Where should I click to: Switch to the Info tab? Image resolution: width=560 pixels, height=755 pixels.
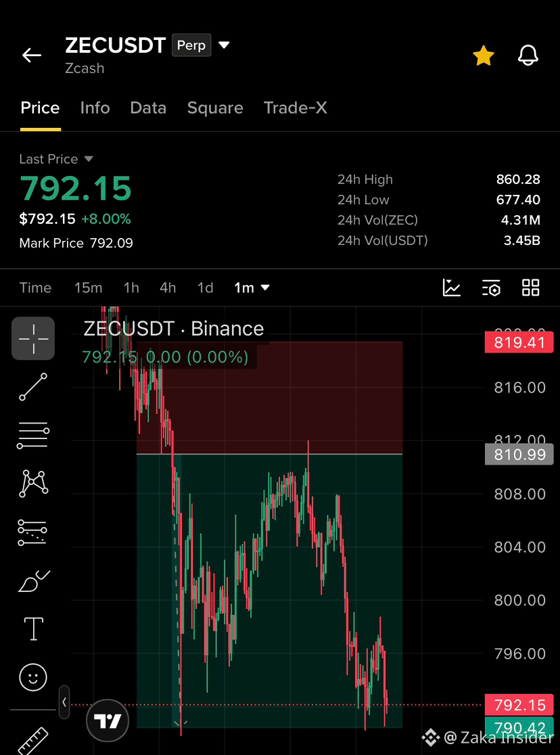pos(95,108)
